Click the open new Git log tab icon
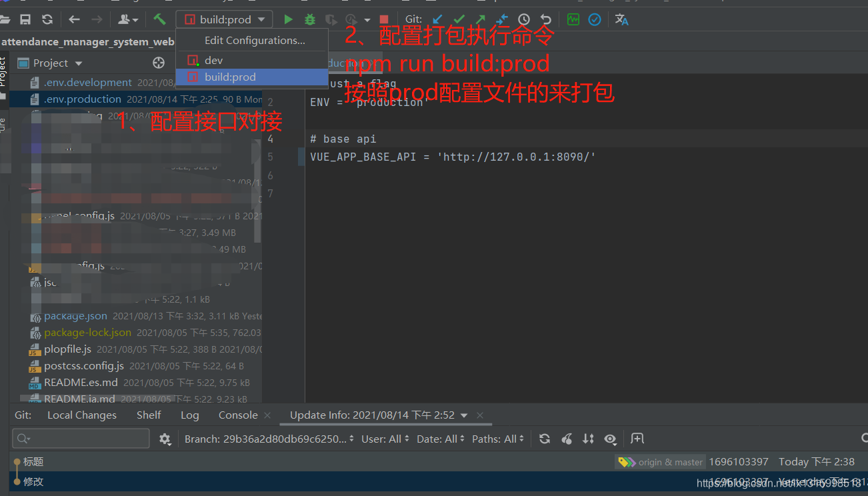Image resolution: width=868 pixels, height=496 pixels. [637, 439]
